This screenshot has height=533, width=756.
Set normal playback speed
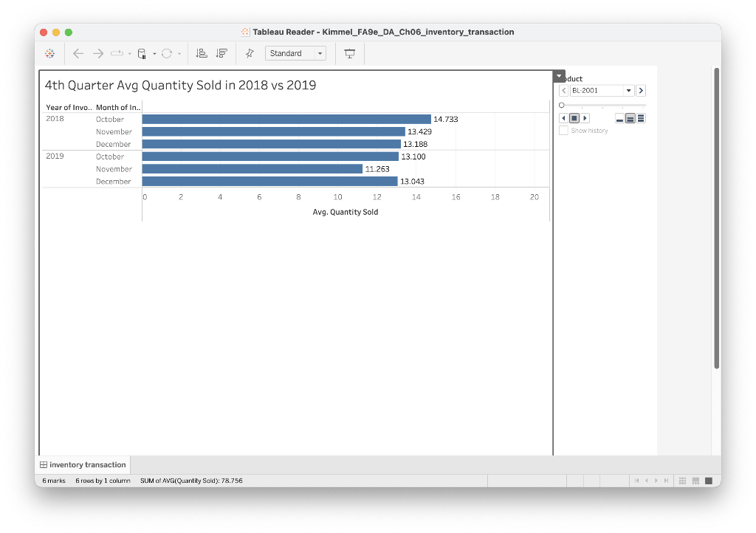[630, 119]
